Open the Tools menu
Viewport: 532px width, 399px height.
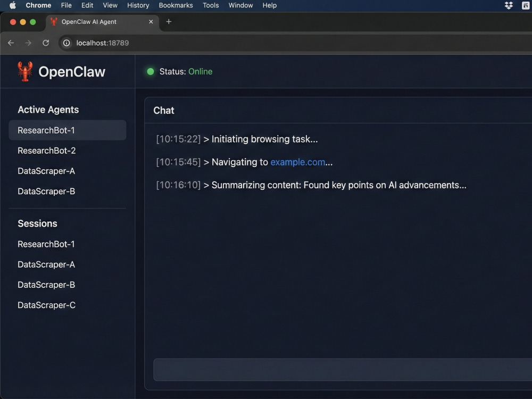[x=211, y=5]
